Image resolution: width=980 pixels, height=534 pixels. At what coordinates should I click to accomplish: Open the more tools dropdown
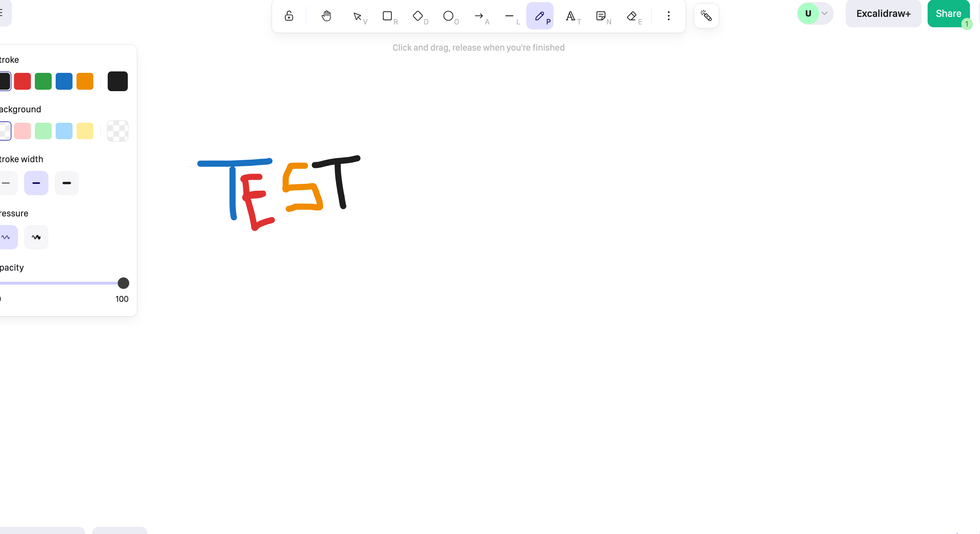668,16
